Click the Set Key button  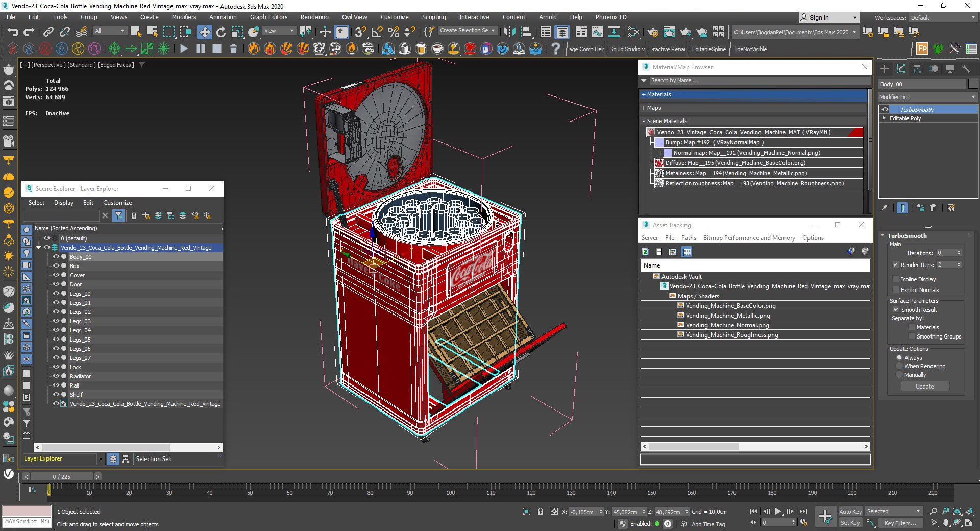pos(850,523)
